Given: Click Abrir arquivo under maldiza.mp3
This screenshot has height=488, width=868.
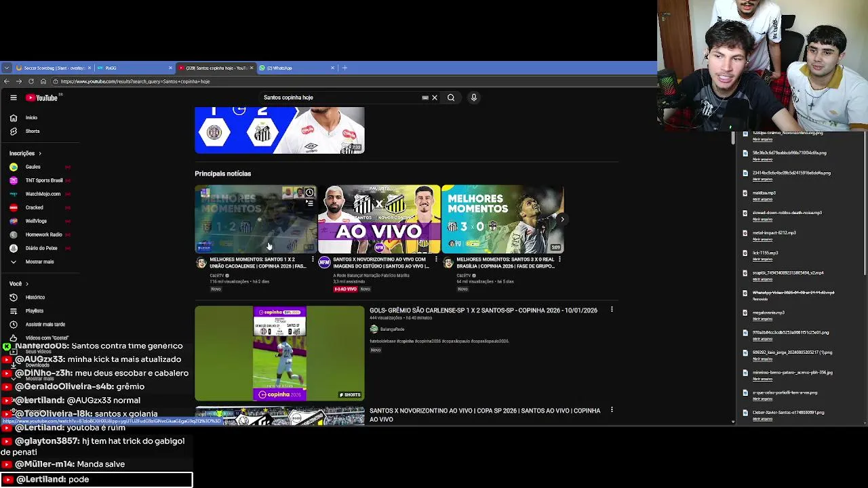Looking at the screenshot, I should (762, 199).
